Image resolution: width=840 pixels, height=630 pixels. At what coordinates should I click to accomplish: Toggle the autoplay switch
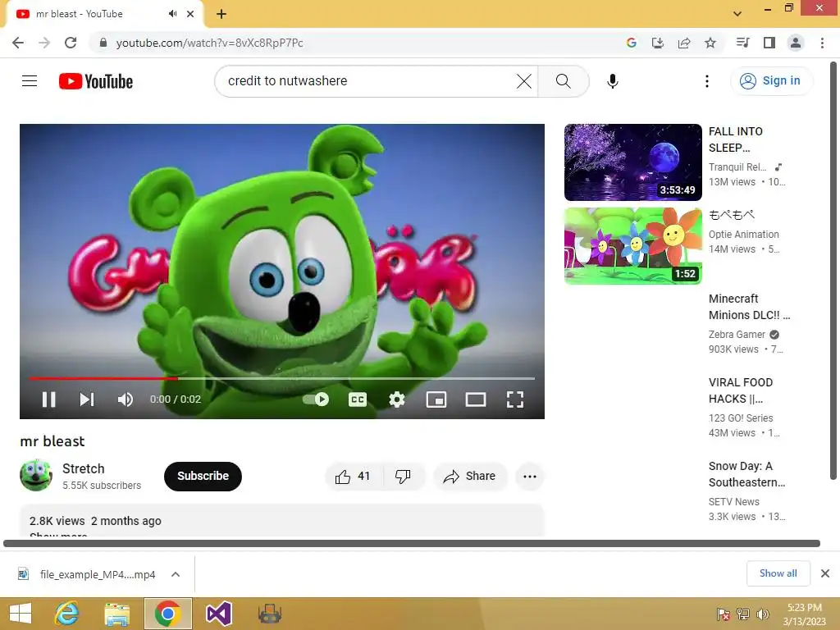pyautogui.click(x=316, y=399)
